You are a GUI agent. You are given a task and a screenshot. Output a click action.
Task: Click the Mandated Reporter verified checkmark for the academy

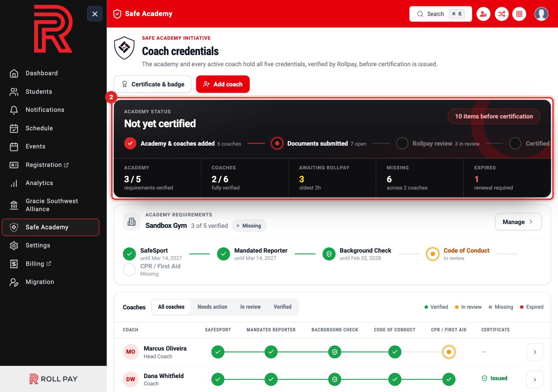(x=224, y=254)
